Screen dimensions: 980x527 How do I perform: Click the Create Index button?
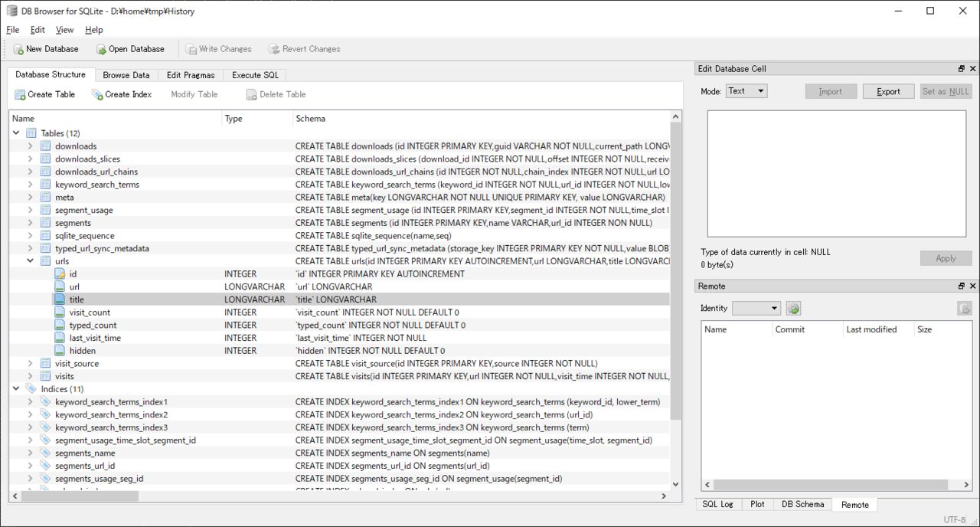pos(122,94)
